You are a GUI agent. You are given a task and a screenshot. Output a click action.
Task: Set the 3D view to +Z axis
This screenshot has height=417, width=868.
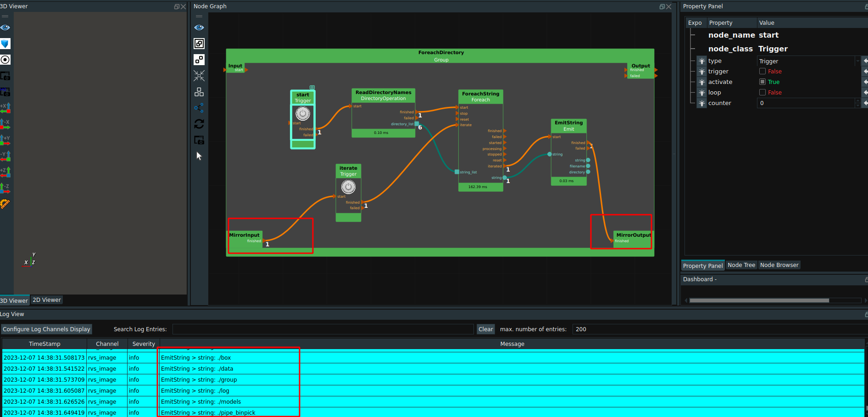coord(5,172)
